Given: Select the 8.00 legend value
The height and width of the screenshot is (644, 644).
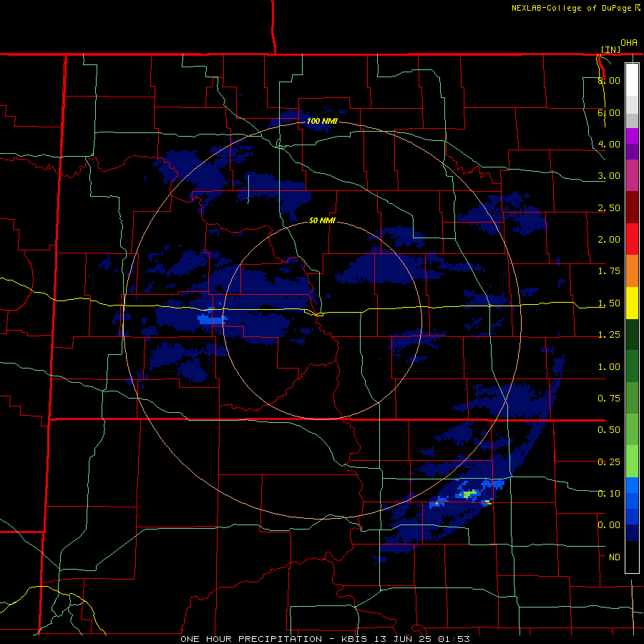Looking at the screenshot, I should [609, 80].
